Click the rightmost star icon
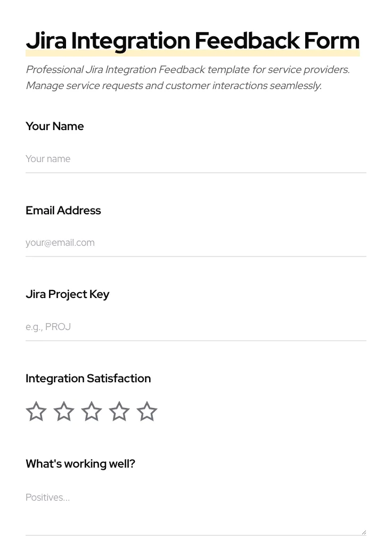The height and width of the screenshot is (546, 392). [x=147, y=411]
